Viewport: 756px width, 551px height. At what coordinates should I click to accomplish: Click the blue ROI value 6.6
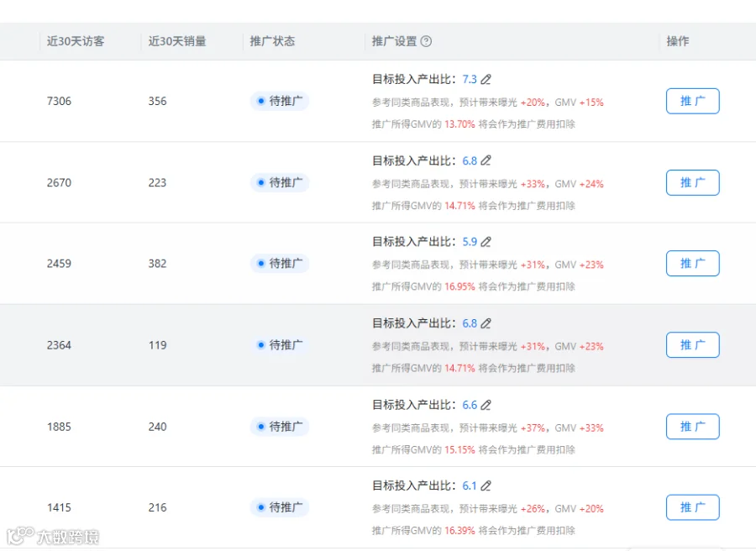470,405
